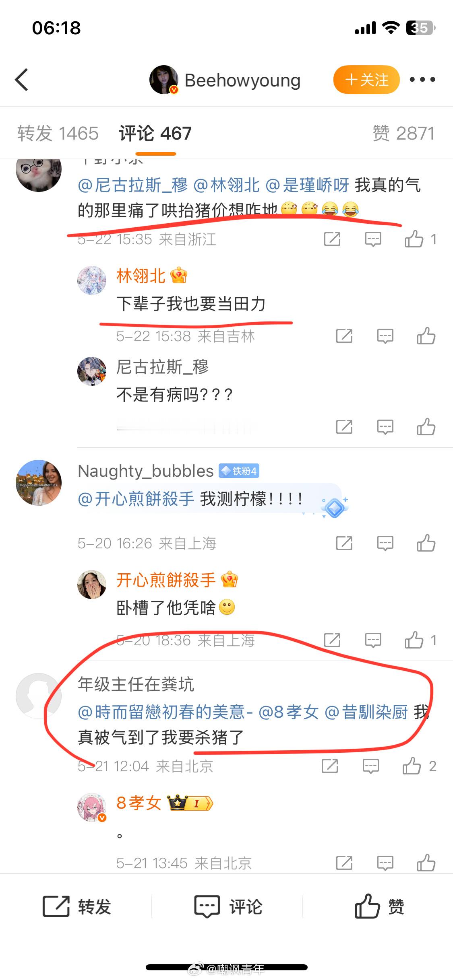Like Naughty_bubbles' comment
This screenshot has height=980, width=453.
[426, 543]
